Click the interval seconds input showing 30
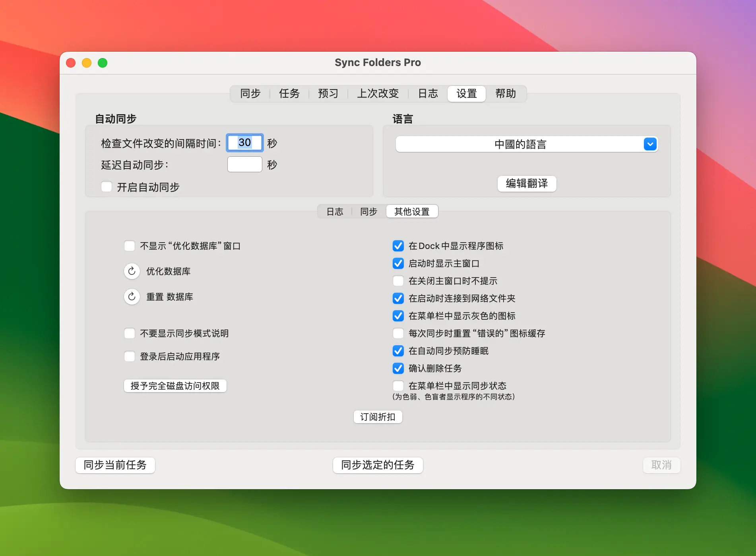756x556 pixels. tap(244, 143)
